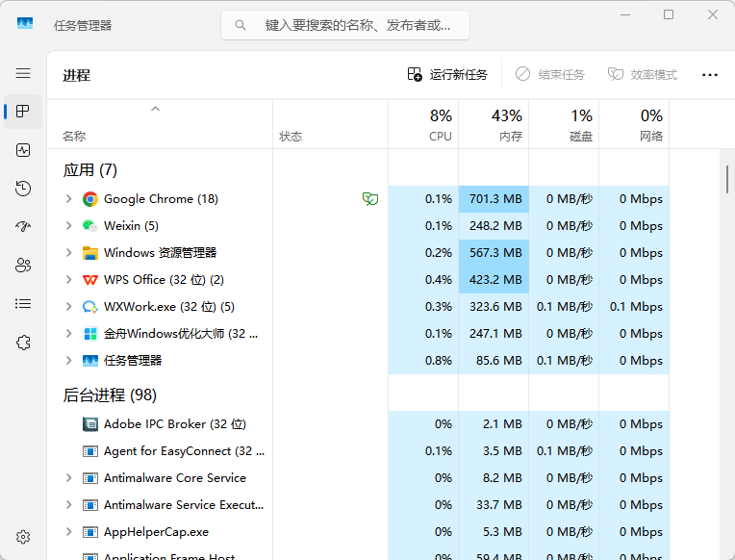This screenshot has width=735, height=560.
Task: Open the Performance sidebar icon
Action: point(23,150)
